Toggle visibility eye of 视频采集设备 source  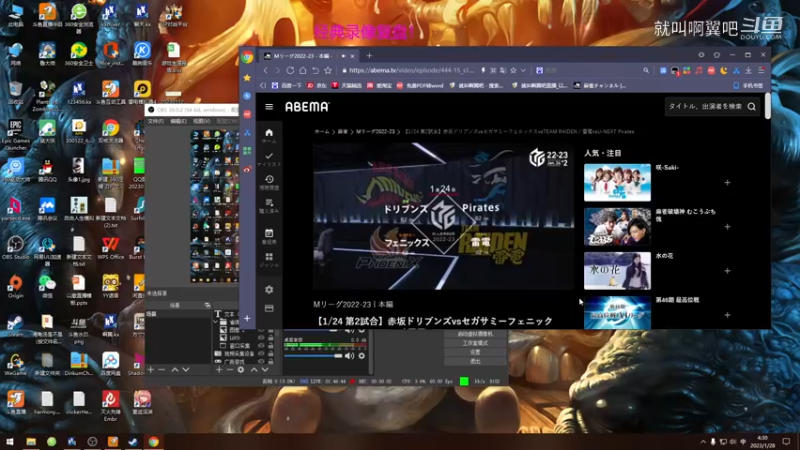[x=261, y=353]
